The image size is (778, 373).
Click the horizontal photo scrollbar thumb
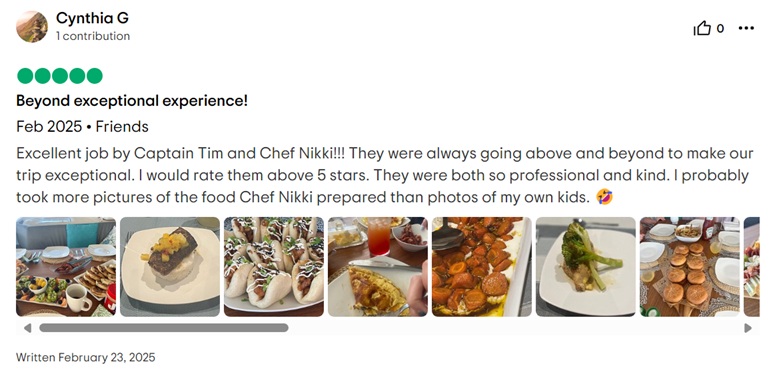click(x=164, y=328)
